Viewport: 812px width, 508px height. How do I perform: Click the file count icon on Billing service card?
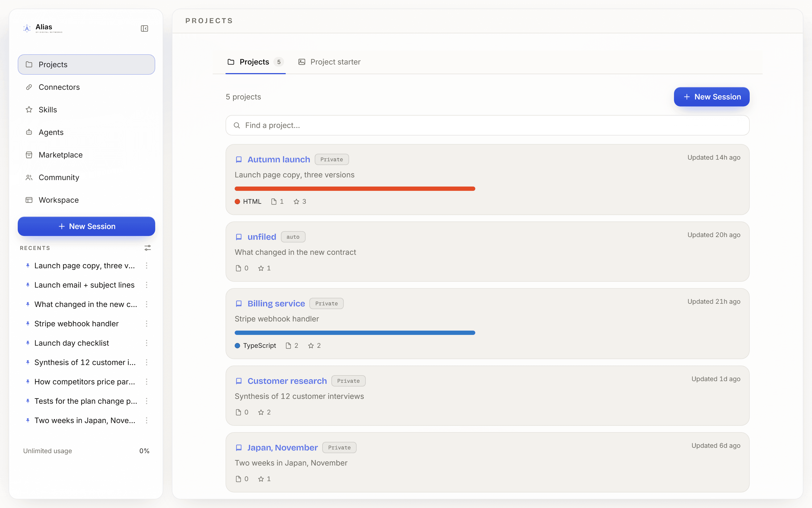(288, 346)
